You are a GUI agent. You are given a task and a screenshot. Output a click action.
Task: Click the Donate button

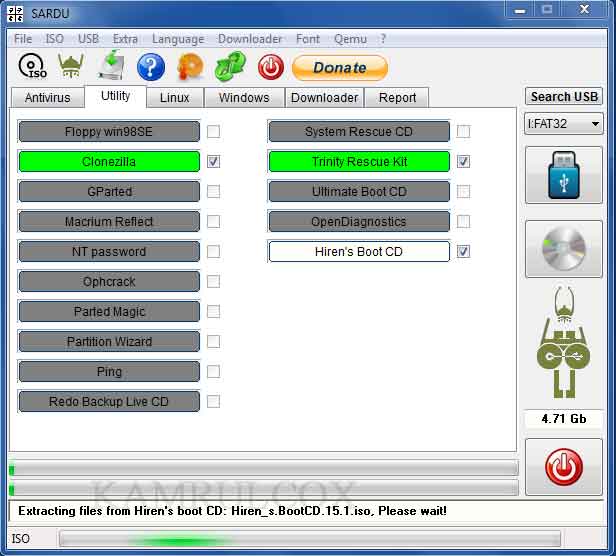[340, 68]
